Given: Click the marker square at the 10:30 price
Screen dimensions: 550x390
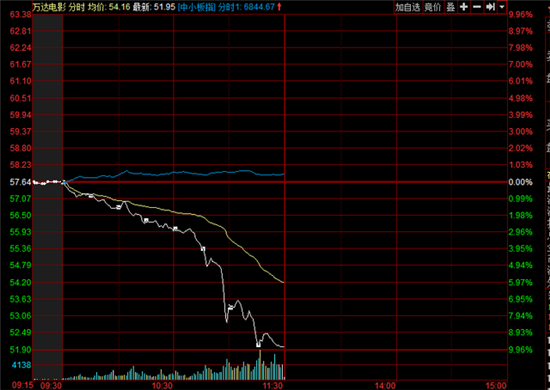Looking at the screenshot, I should [175, 229].
